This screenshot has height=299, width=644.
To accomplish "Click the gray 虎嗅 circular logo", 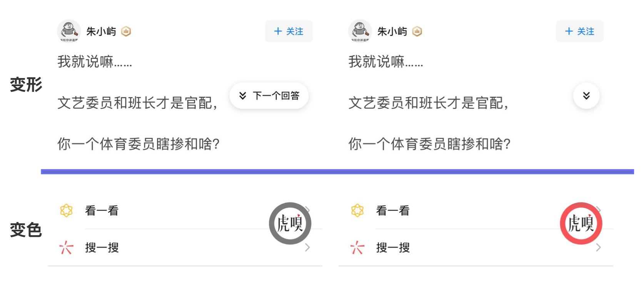I will click(290, 223).
